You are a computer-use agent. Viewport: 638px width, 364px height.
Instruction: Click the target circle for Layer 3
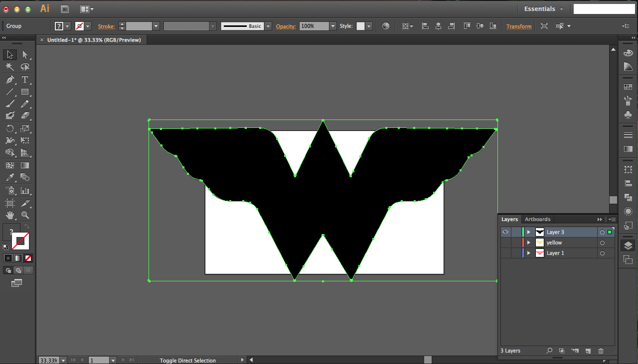pyautogui.click(x=602, y=232)
